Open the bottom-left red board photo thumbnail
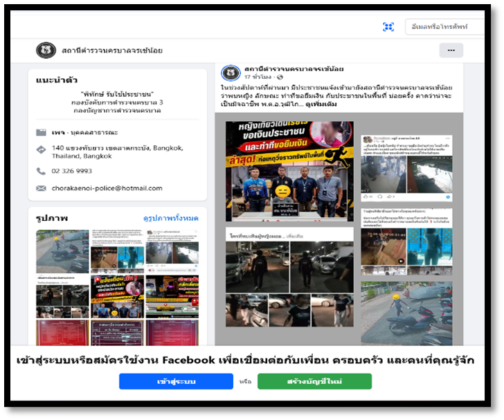The height and width of the screenshot is (420, 504). (x=62, y=333)
